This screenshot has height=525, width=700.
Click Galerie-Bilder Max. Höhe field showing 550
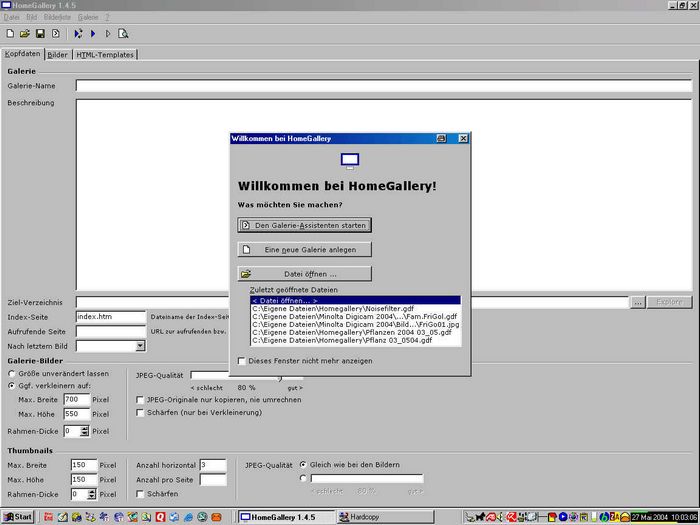[x=77, y=414]
